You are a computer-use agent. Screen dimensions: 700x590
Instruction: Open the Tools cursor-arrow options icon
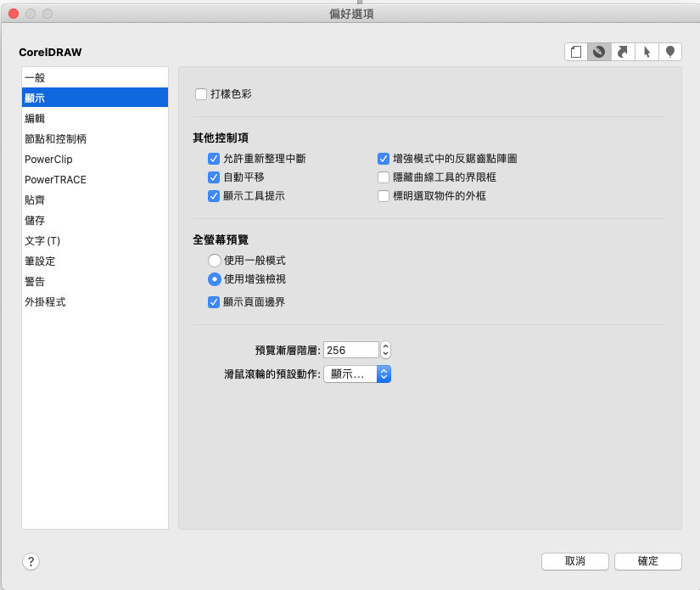coord(647,52)
